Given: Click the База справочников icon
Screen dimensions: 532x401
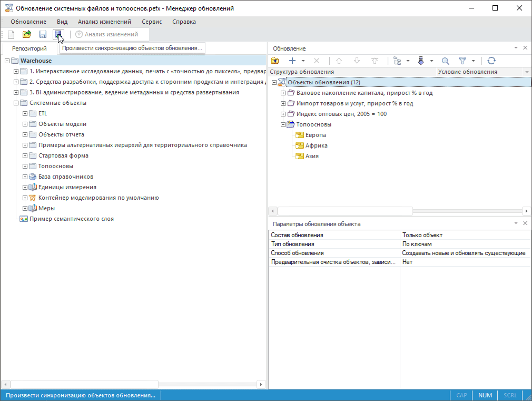Looking at the screenshot, I should pyautogui.click(x=33, y=177).
